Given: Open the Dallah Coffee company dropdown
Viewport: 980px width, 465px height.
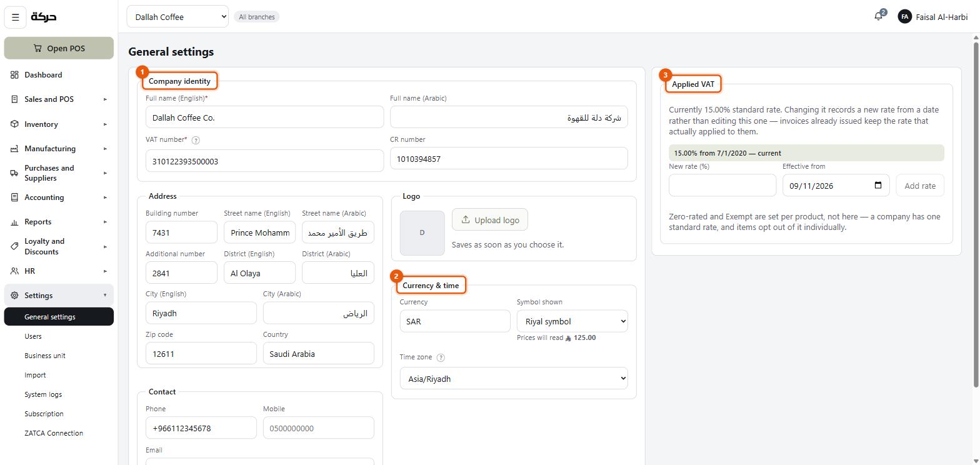Looking at the screenshot, I should point(177,17).
